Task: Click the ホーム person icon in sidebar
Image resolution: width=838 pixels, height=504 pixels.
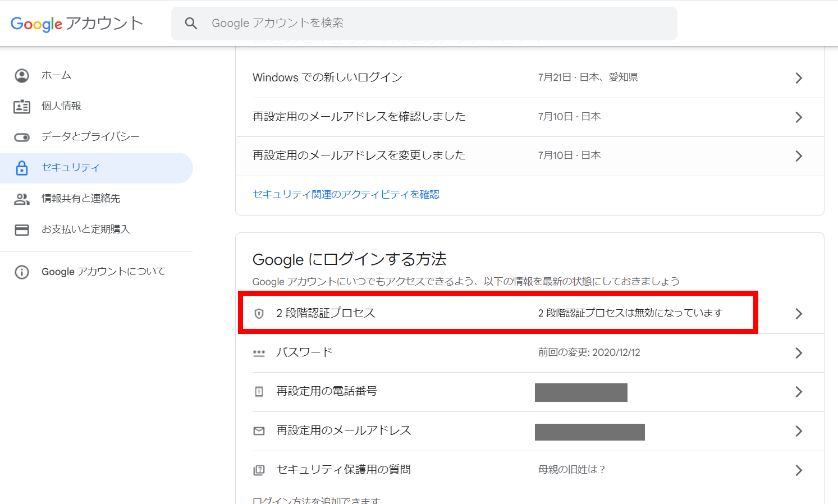Action: [x=22, y=75]
